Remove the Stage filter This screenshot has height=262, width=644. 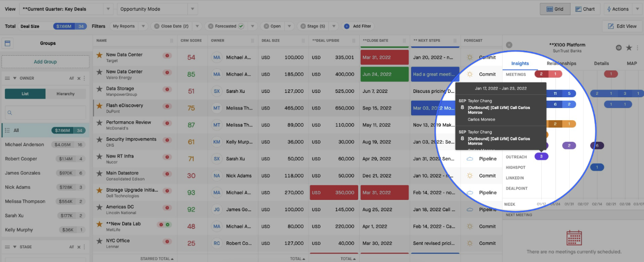tap(302, 26)
